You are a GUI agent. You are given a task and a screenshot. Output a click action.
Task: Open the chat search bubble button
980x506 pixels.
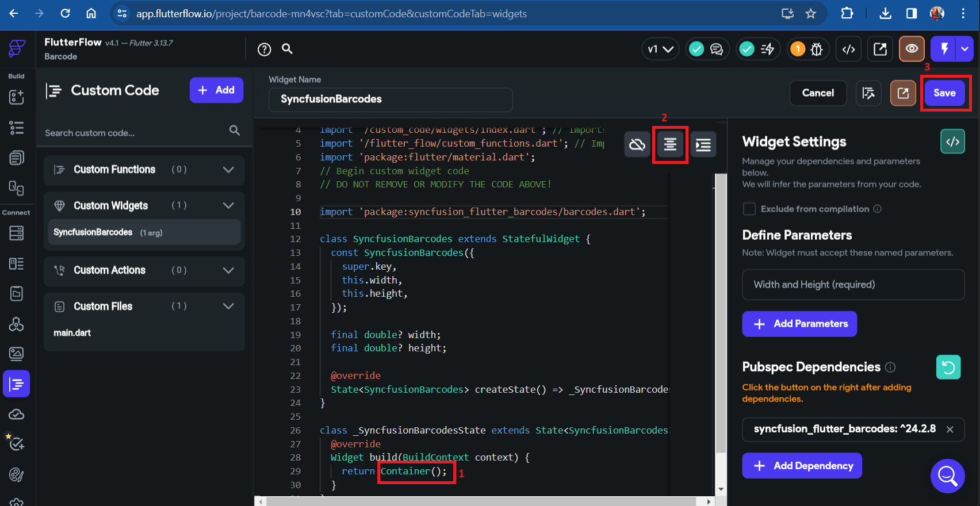tap(947, 476)
